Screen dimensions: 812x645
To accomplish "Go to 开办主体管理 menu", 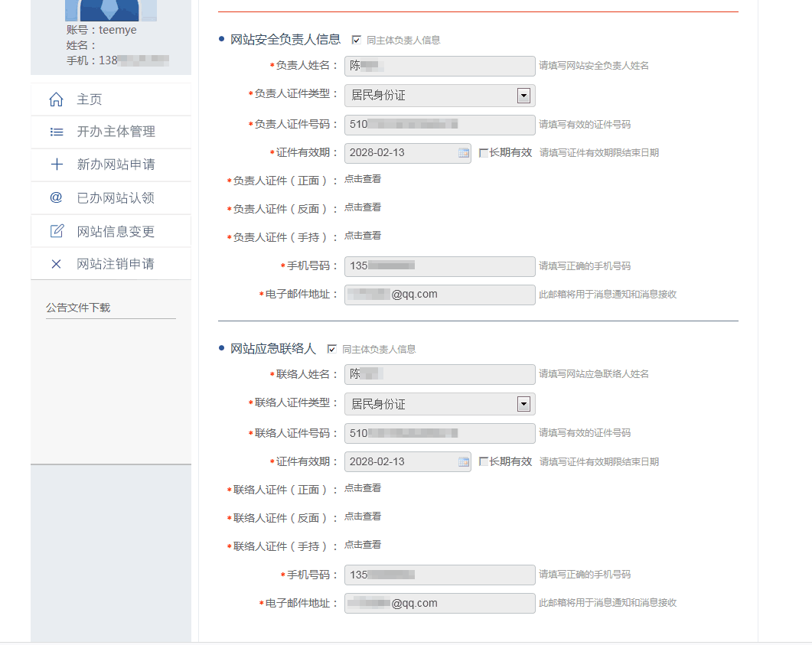I will (111, 132).
